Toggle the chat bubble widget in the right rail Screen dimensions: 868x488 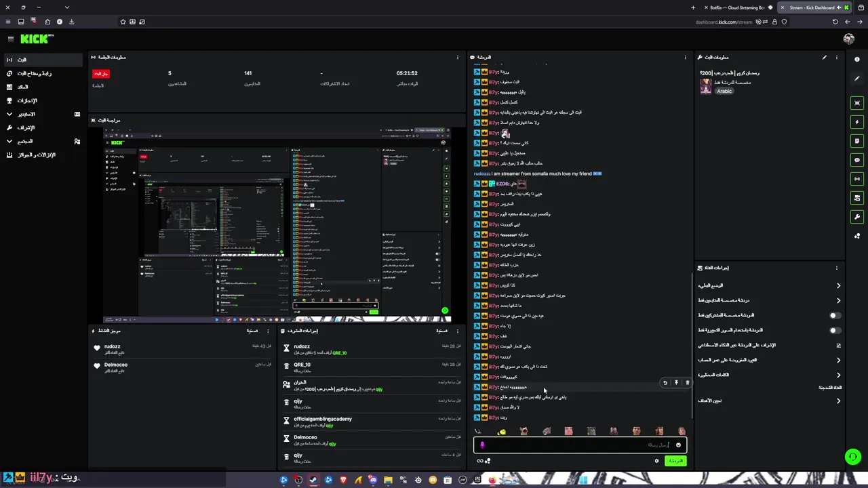click(x=857, y=160)
